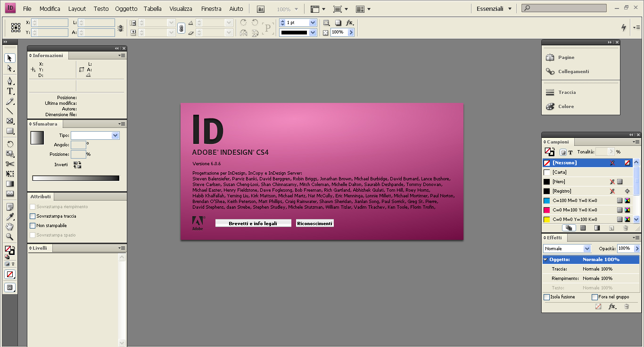Toggle the Sovrastampa traccia checkbox

(33, 216)
